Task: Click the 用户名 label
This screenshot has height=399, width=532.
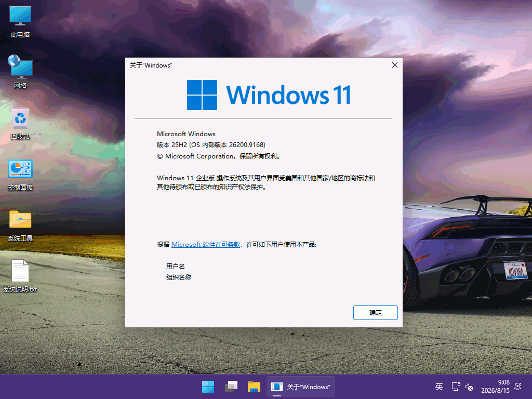Action: pos(176,267)
